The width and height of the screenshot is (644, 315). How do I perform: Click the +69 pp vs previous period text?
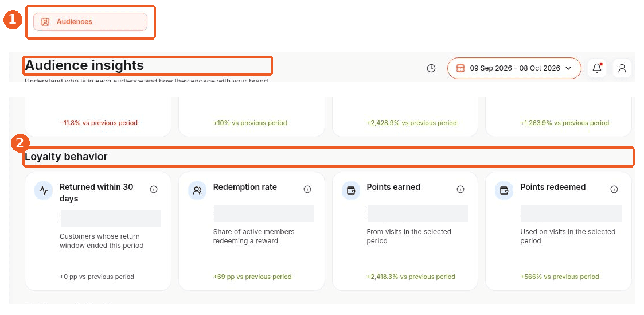click(252, 277)
